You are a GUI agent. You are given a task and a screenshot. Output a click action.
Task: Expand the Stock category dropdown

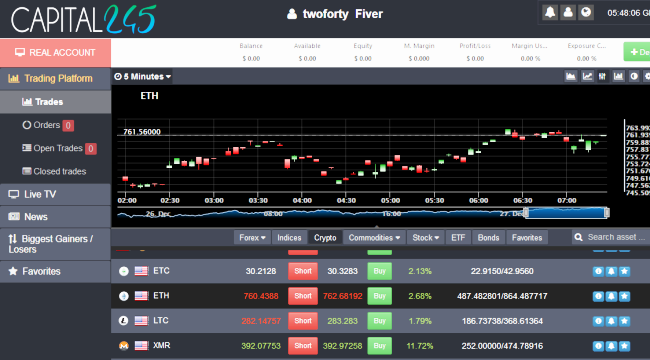coord(425,238)
